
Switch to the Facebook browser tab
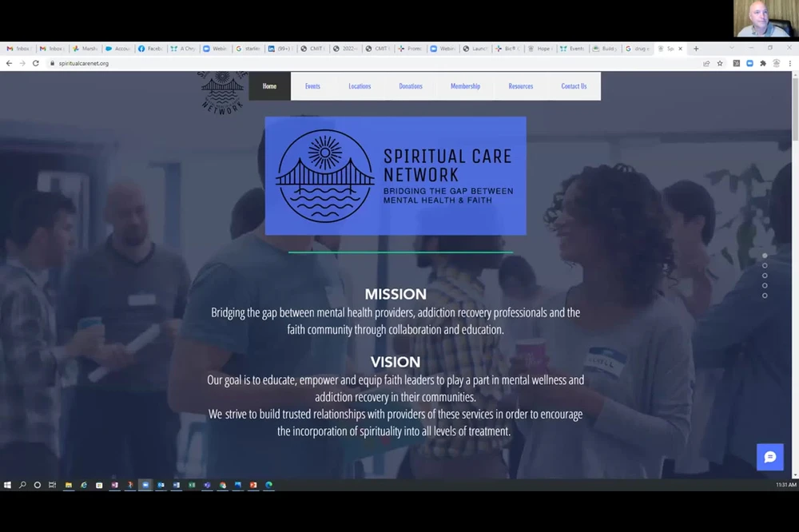pyautogui.click(x=150, y=49)
